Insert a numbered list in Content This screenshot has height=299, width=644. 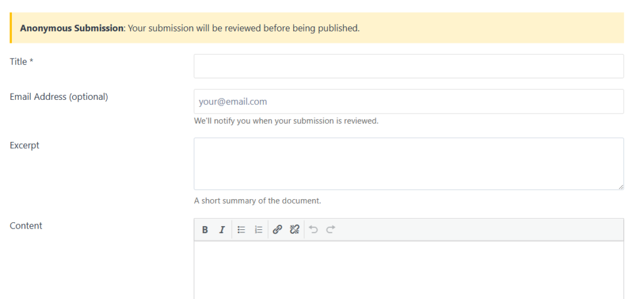[x=258, y=230]
